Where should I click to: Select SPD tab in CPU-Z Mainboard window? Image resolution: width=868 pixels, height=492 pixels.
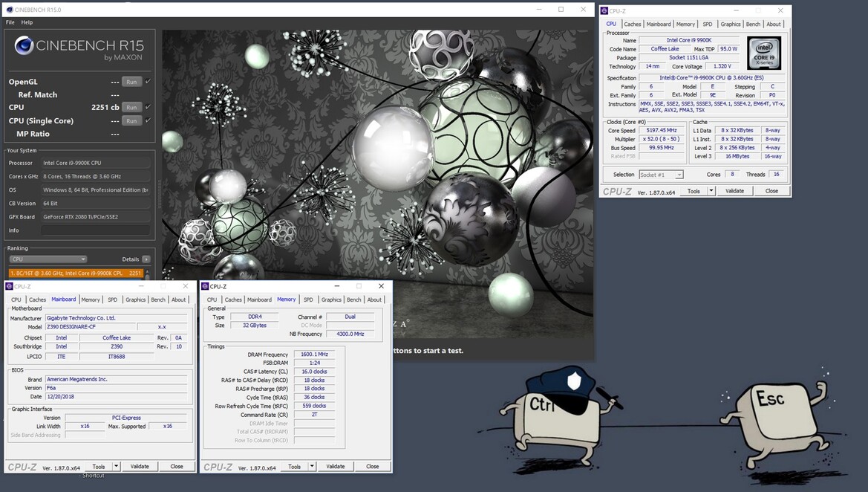(x=112, y=300)
